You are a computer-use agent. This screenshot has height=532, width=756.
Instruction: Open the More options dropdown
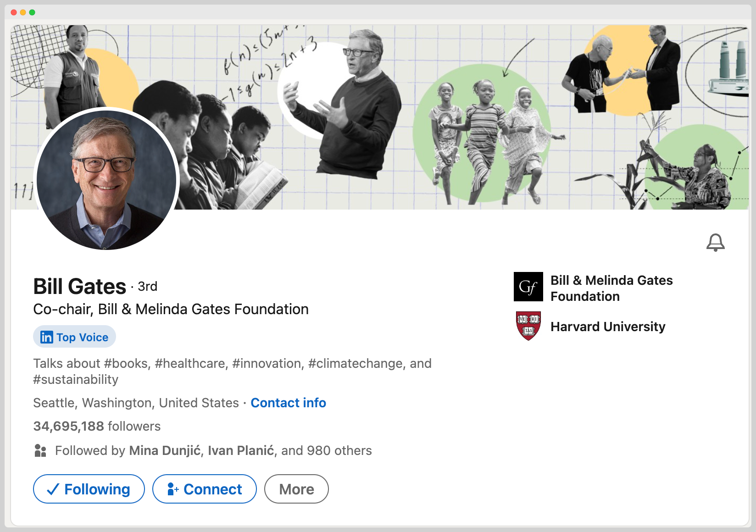[296, 489]
